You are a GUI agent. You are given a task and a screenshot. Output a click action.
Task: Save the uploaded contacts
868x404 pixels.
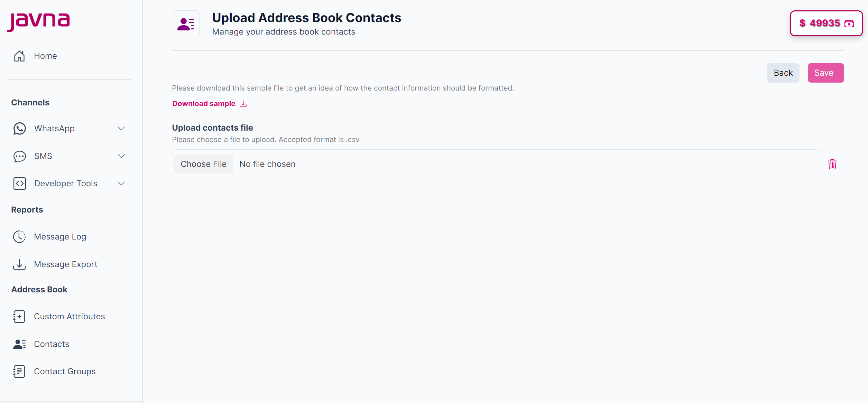[825, 73]
